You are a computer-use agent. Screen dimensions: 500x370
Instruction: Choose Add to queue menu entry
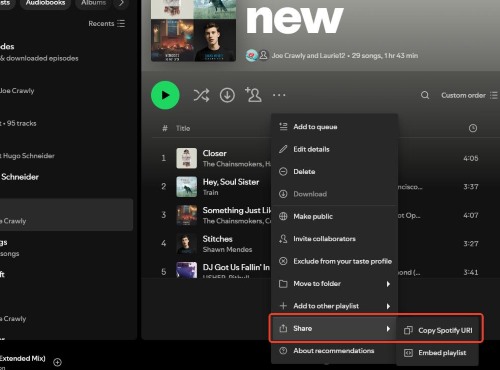(334, 127)
